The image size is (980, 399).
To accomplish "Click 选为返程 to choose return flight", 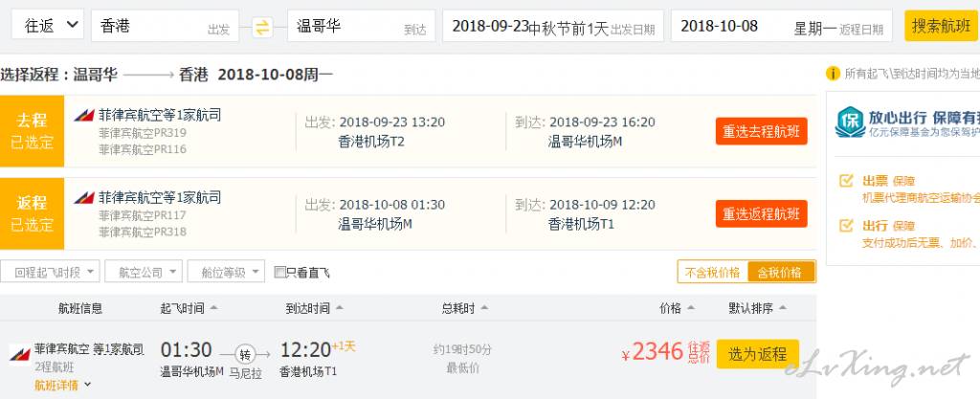I will click(758, 354).
